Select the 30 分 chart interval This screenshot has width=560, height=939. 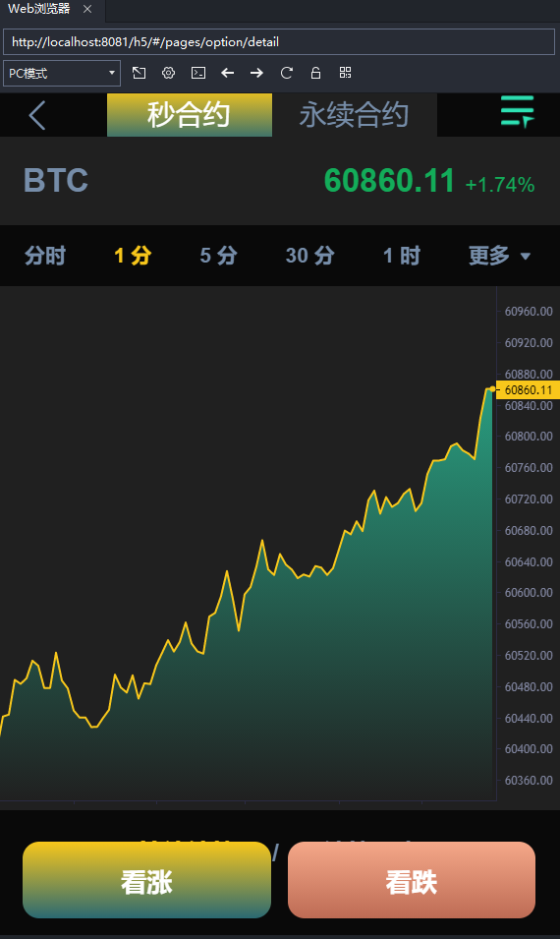[x=309, y=256]
